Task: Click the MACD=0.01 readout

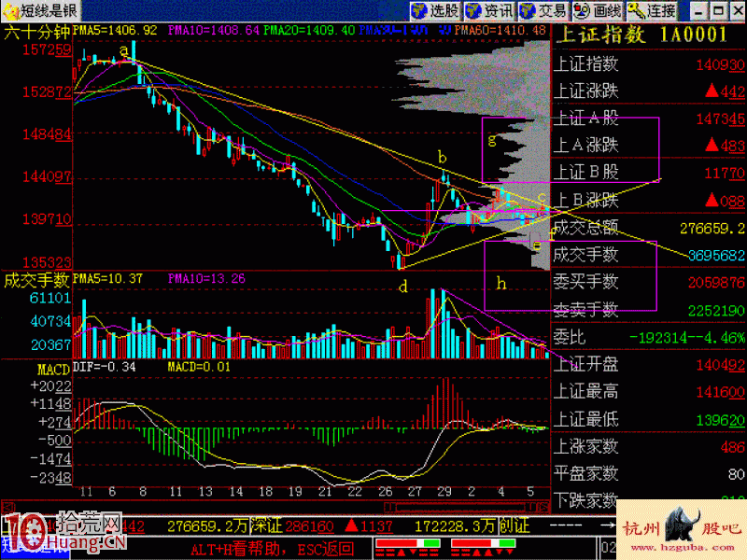Action: point(199,367)
